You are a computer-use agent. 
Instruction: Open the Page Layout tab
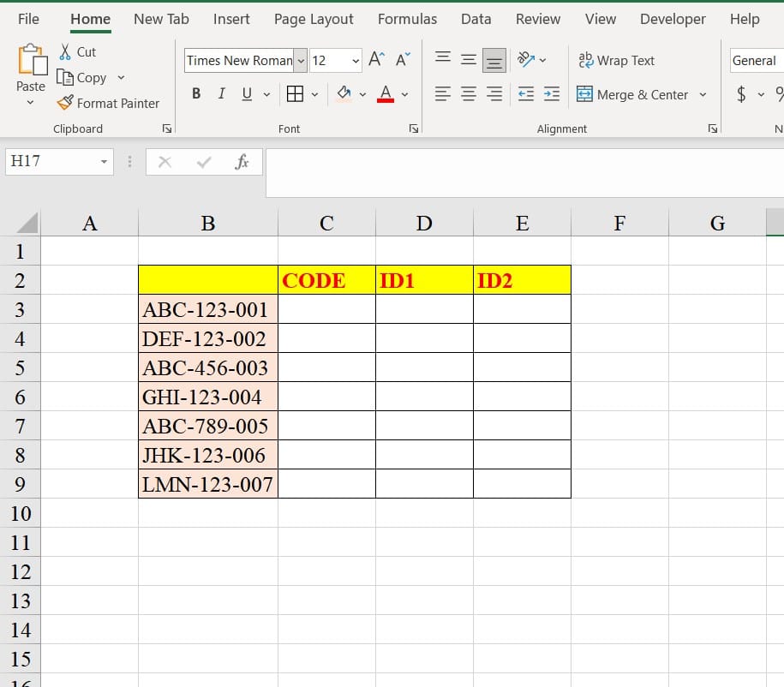tap(314, 19)
